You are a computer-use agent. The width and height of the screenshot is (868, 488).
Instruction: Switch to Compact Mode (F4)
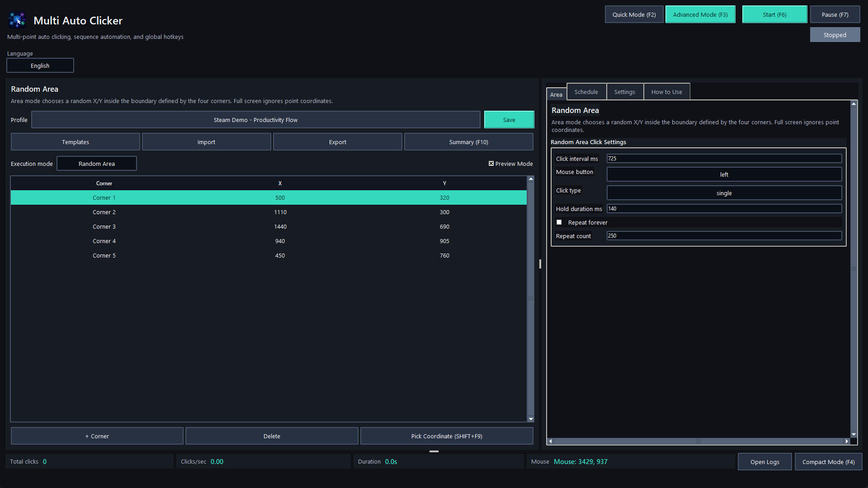coord(828,462)
